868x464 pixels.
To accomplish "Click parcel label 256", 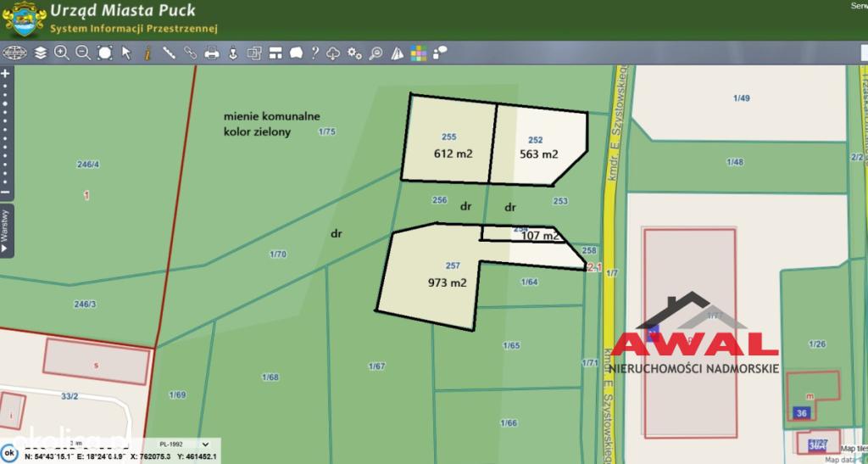I will [x=440, y=200].
